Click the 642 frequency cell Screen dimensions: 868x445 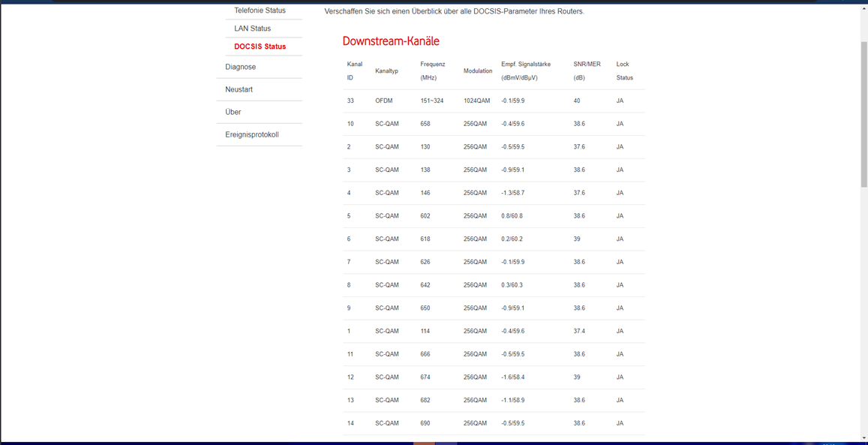(425, 284)
